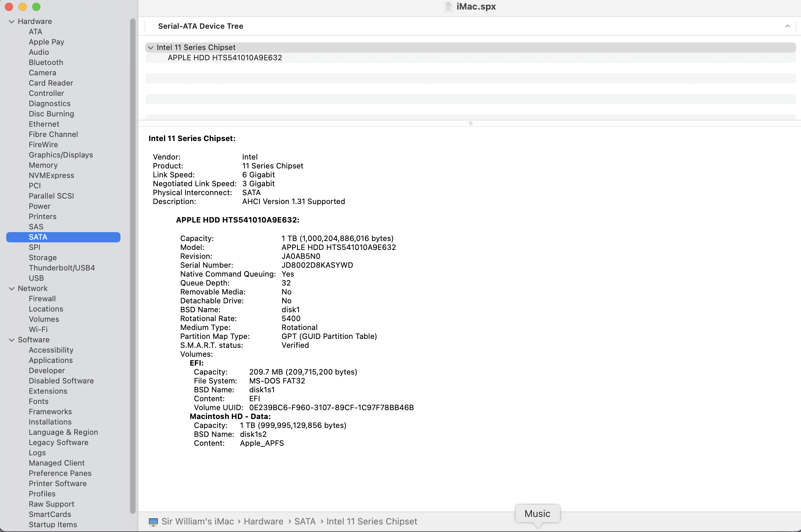Viewport: 801px width, 532px height.
Task: Click Sir William's iMac in path bar
Action: point(198,521)
